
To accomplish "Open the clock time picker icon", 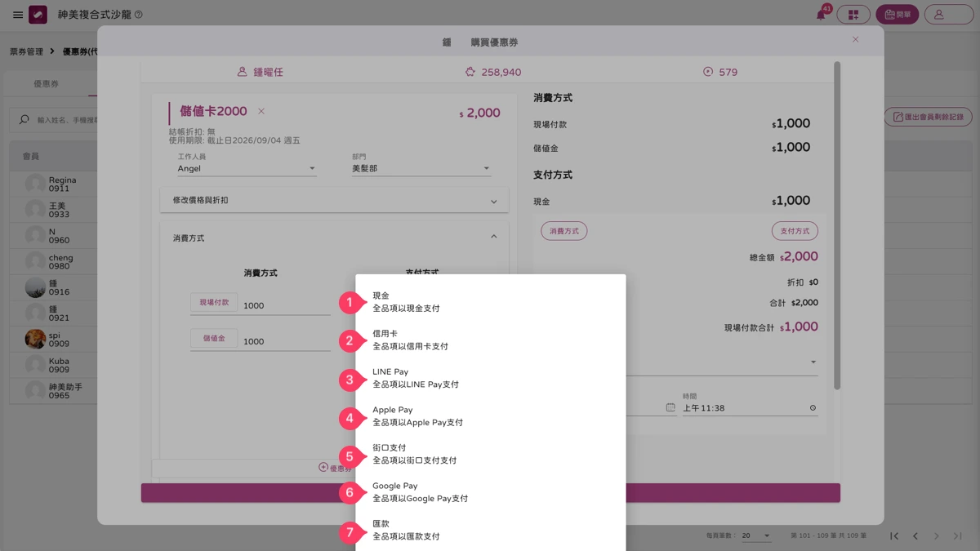I will tap(813, 408).
